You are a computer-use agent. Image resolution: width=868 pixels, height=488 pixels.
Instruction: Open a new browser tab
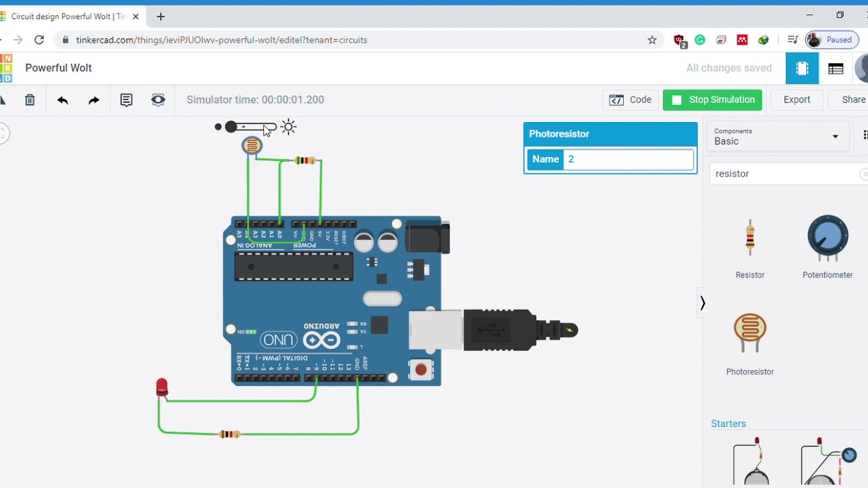[x=161, y=16]
